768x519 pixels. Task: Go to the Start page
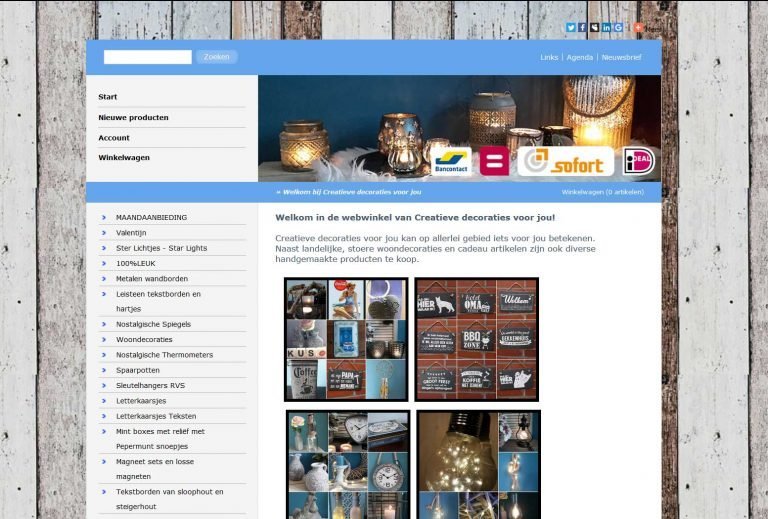click(108, 97)
